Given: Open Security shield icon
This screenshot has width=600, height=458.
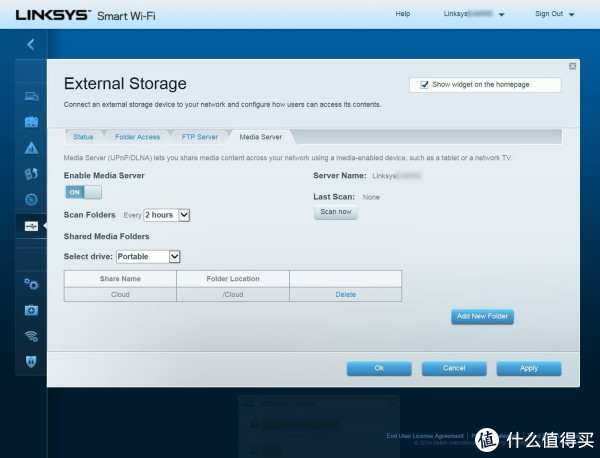Looking at the screenshot, I should 31,361.
